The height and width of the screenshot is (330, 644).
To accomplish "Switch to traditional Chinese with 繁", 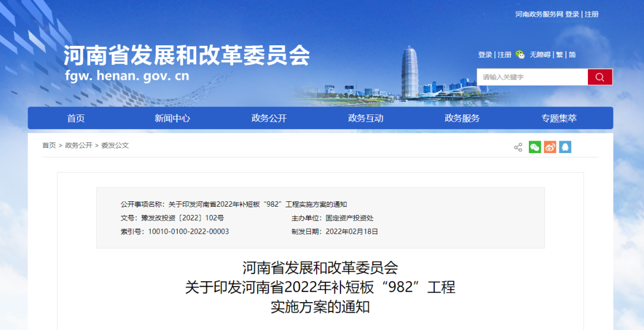I will [x=559, y=55].
